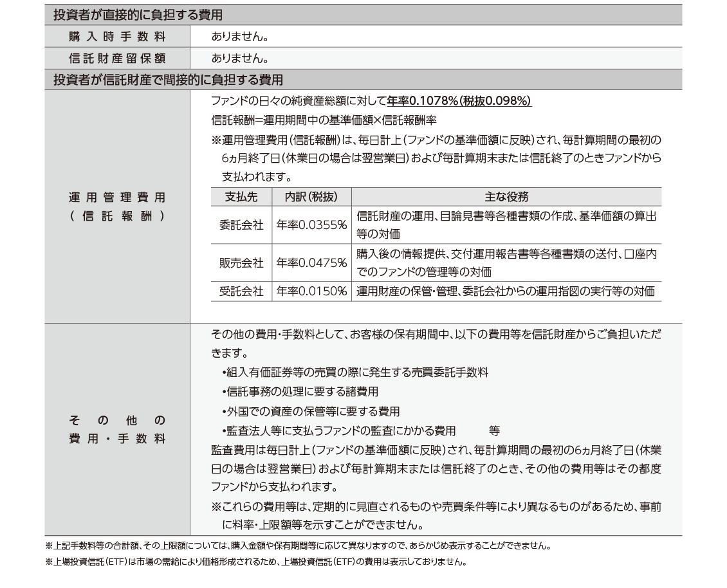The height and width of the screenshot is (588, 727).
Task: Click the underlined 年率0.1078% rate text
Action: (459, 102)
